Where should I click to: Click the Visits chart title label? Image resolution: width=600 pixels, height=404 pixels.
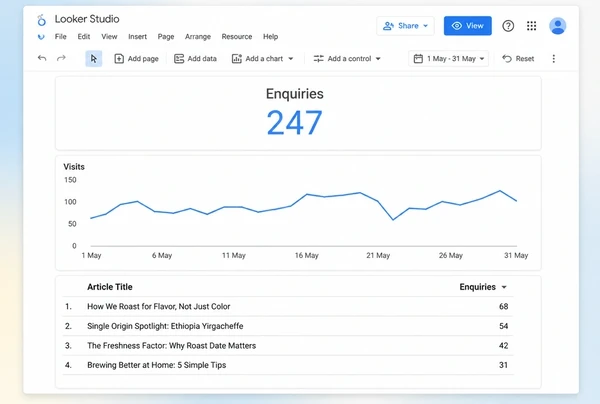74,167
